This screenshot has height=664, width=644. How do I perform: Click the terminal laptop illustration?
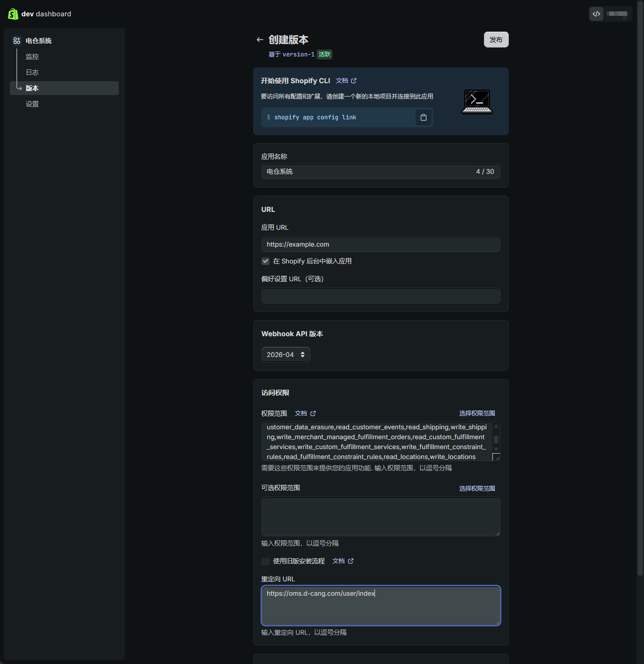[x=477, y=102]
